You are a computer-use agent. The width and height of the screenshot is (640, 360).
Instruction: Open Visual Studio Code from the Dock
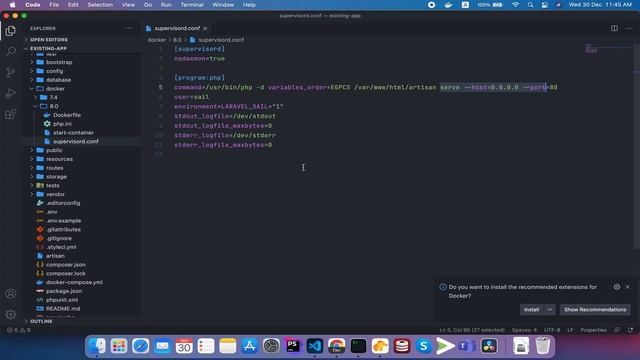(x=315, y=346)
